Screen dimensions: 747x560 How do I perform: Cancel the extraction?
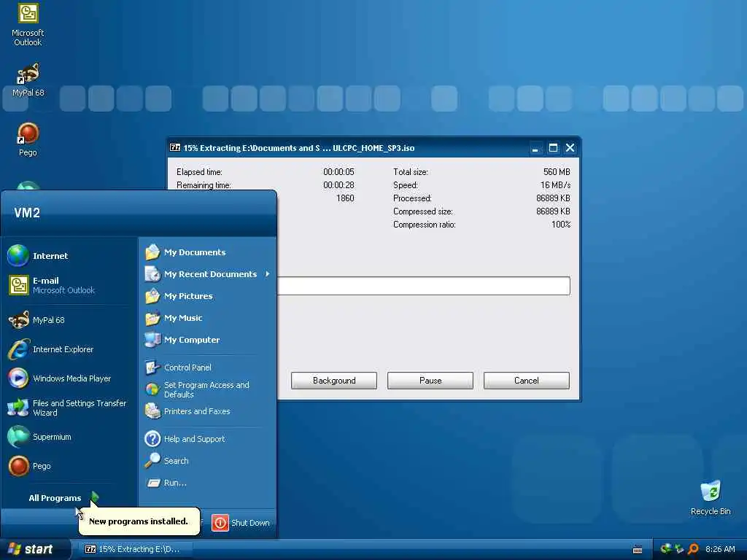click(x=527, y=381)
